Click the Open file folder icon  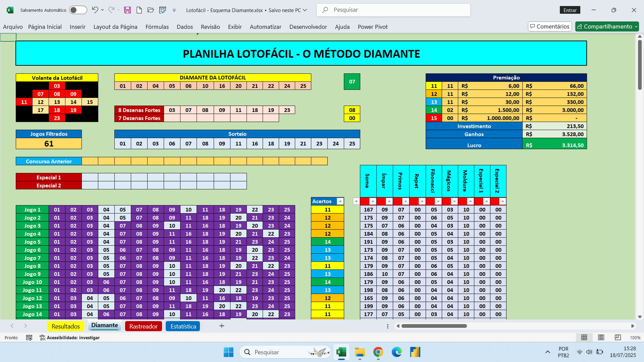point(151,10)
